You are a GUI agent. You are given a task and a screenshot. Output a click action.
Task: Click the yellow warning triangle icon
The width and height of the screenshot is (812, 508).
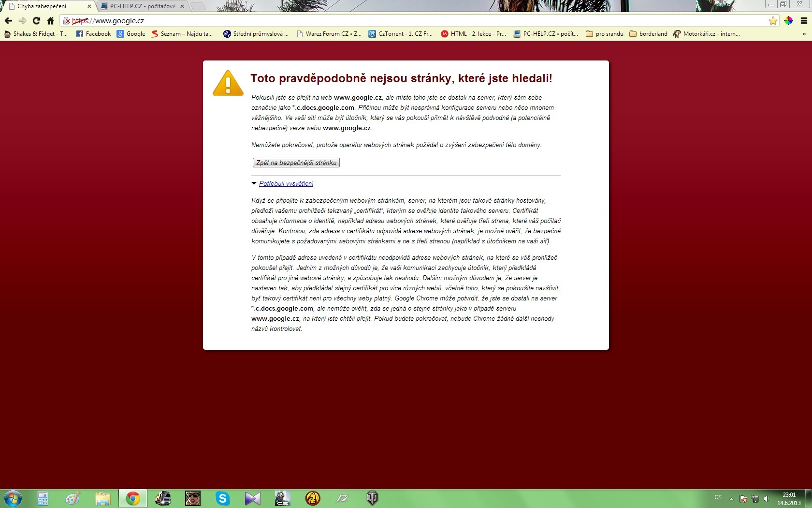(x=228, y=83)
